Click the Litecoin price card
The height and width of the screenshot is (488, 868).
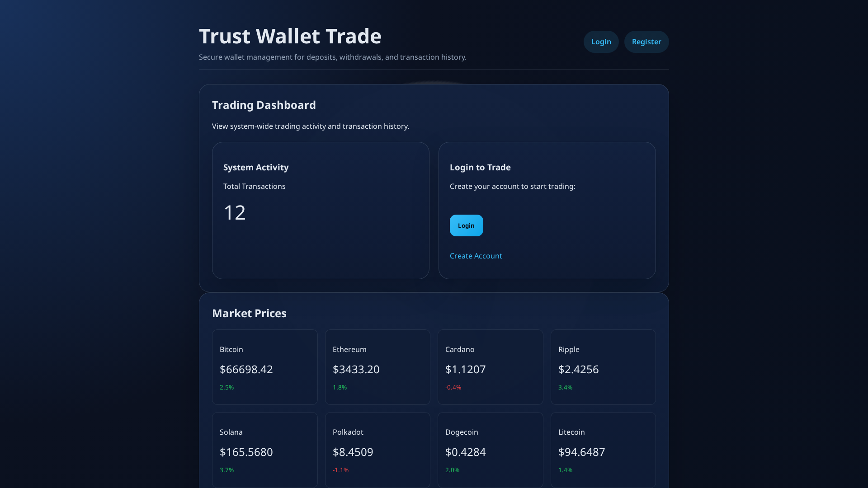coord(603,450)
